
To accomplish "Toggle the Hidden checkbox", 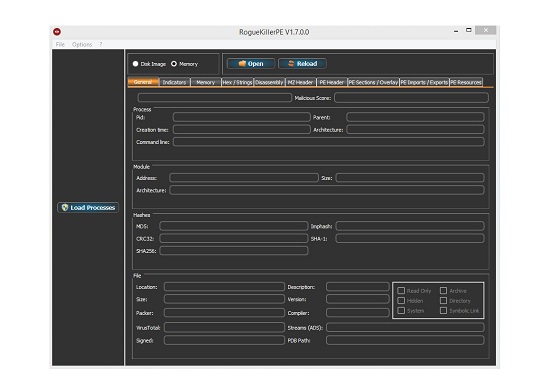I will pos(401,300).
